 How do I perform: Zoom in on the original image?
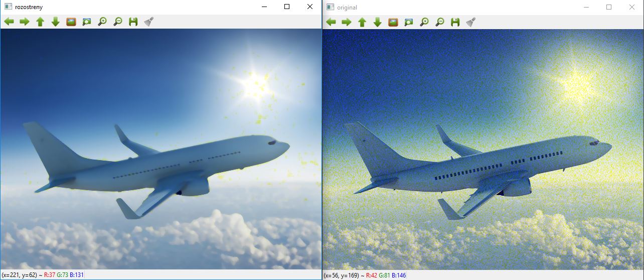coord(424,22)
